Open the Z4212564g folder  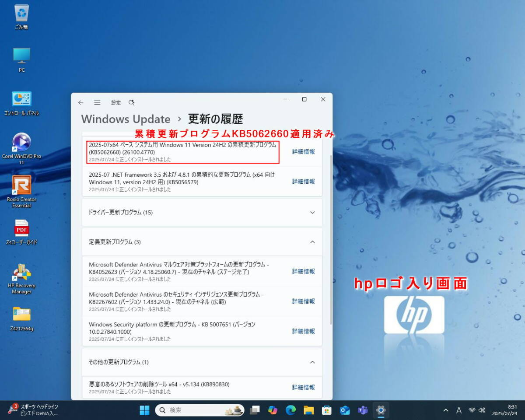pyautogui.click(x=21, y=319)
